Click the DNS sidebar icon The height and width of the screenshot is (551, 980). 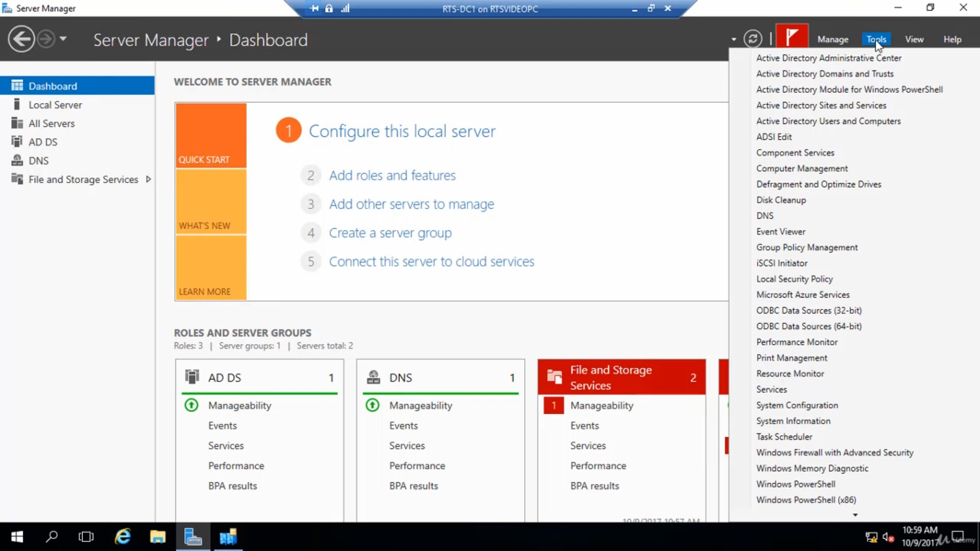[x=17, y=160]
